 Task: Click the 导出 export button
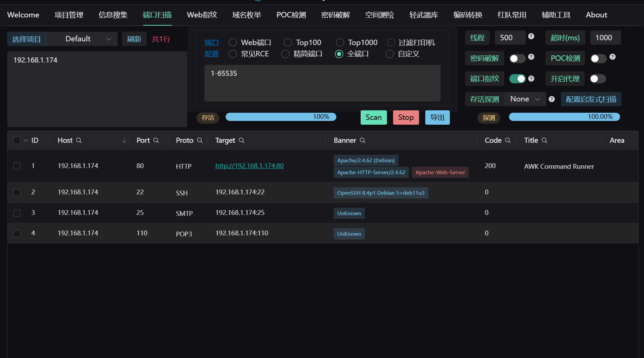438,118
